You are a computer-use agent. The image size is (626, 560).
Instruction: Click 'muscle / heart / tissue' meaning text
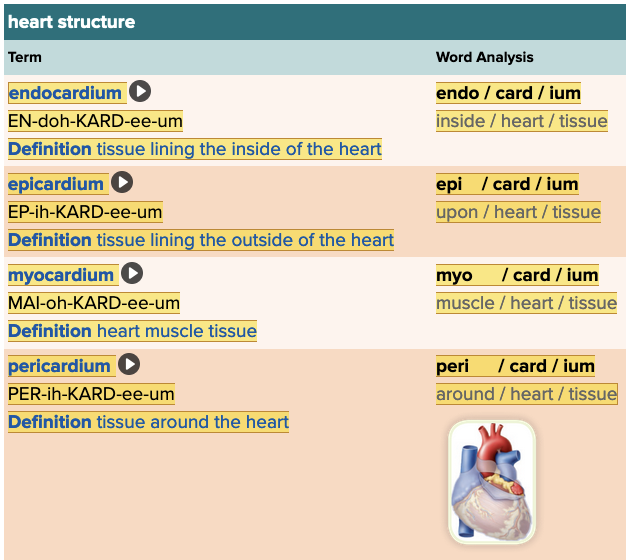tap(526, 303)
